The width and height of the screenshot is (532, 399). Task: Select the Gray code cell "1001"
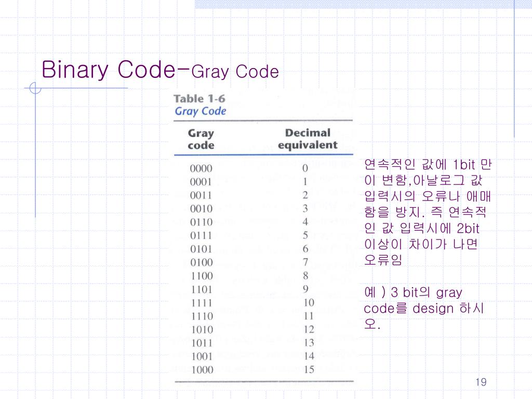[x=202, y=356]
